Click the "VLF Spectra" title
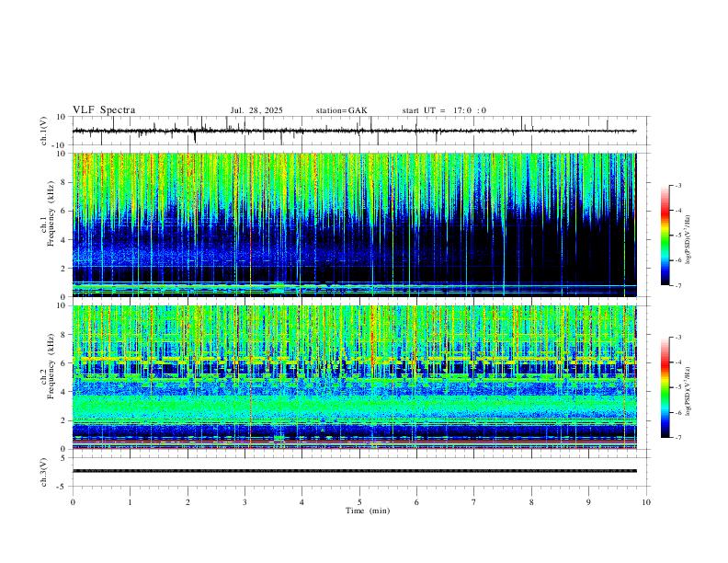The height and width of the screenshot is (563, 728). tap(104, 110)
